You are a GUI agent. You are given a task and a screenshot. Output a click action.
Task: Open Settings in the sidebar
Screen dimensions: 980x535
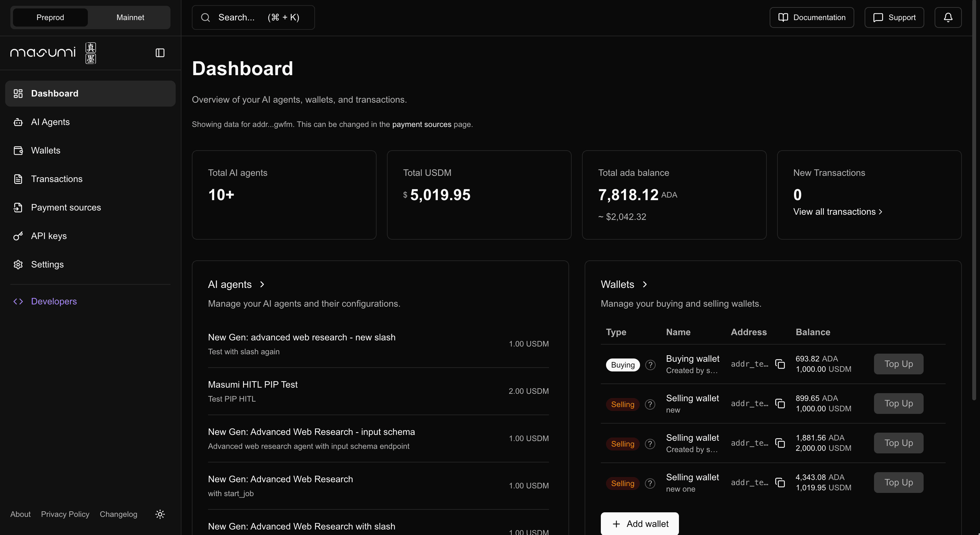coord(90,265)
